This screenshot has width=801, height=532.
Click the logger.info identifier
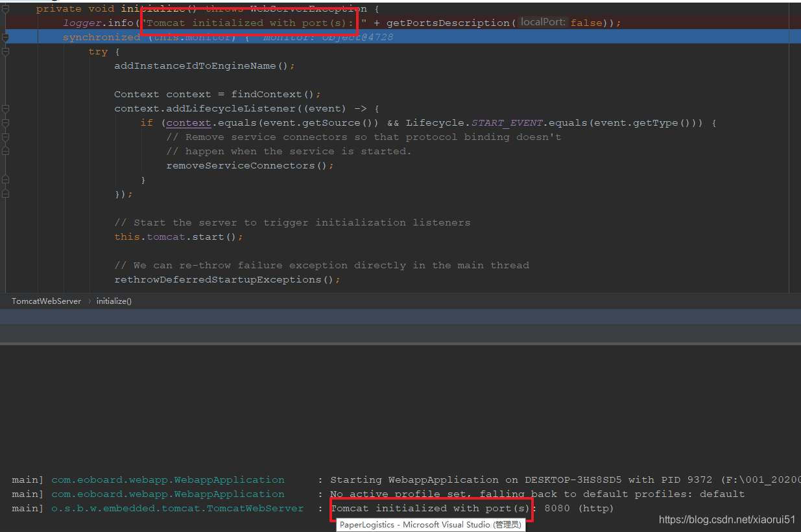pos(98,23)
